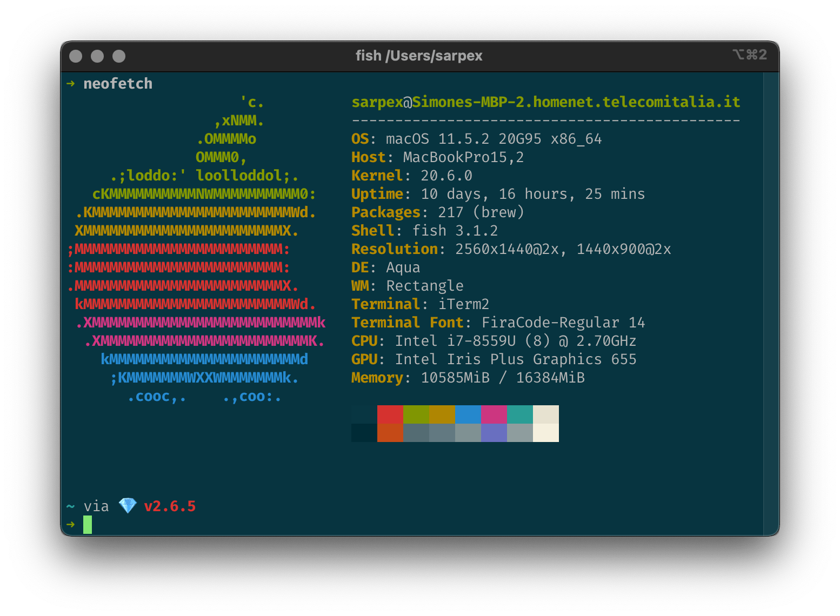
Task: Click the neofetch command text
Action: (x=118, y=83)
